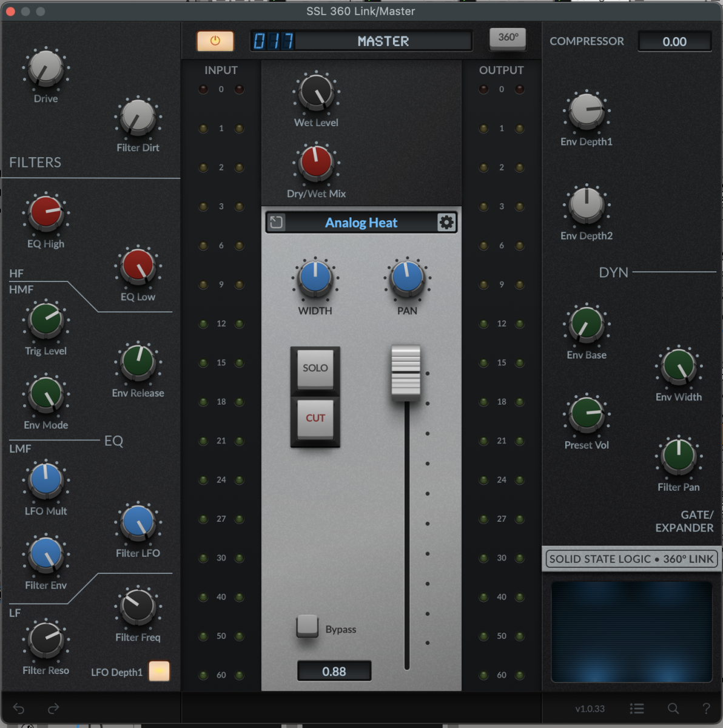The height and width of the screenshot is (728, 723).
Task: Click the FILTERS section label
Action: pyautogui.click(x=35, y=163)
